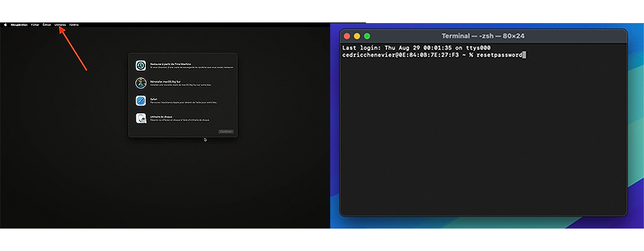Select the Safari compass icon
The width and height of the screenshot is (644, 251).
[141, 100]
